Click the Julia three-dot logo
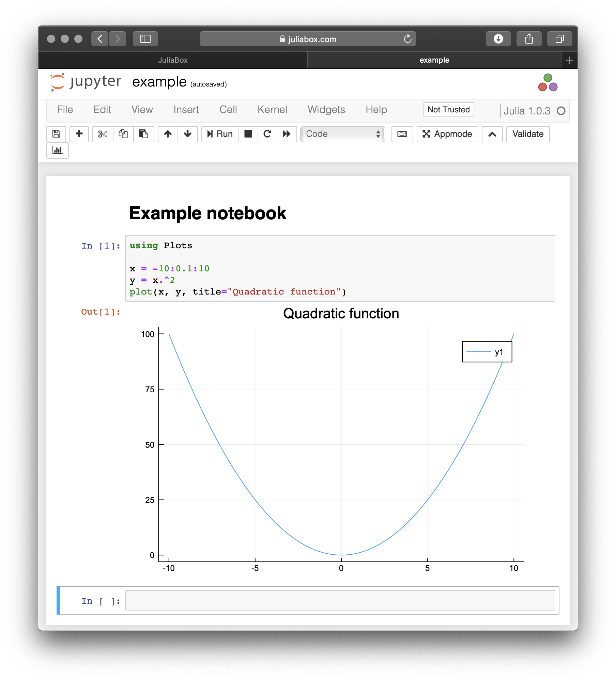The height and width of the screenshot is (681, 616). pyautogui.click(x=548, y=83)
